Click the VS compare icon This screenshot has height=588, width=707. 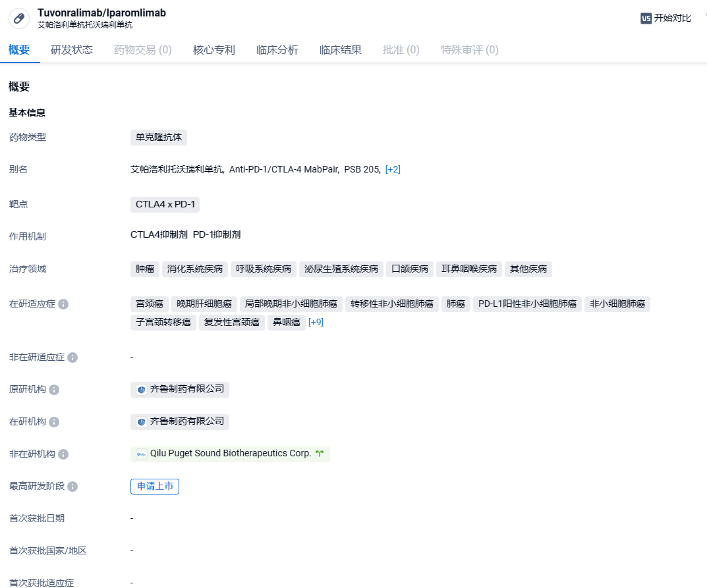click(646, 18)
